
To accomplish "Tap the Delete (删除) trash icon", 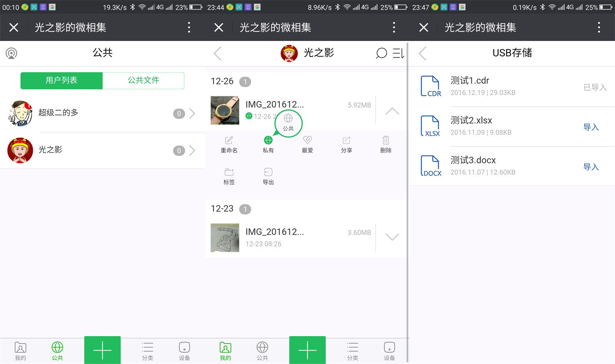I will tap(385, 141).
